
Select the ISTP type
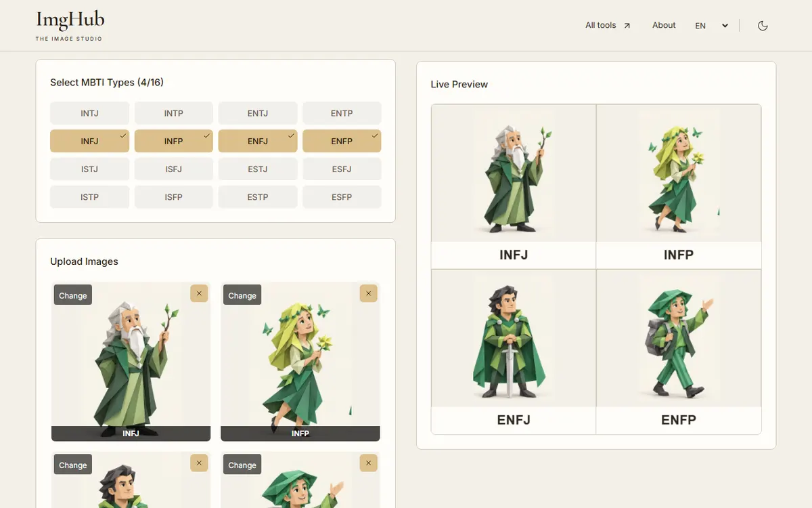click(89, 197)
